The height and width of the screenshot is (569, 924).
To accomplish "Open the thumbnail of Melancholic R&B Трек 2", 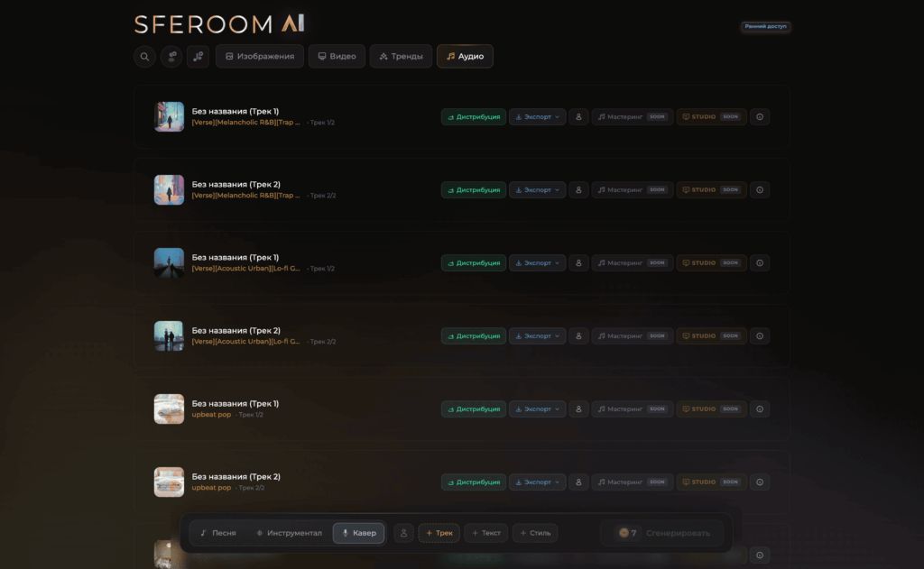I will (x=169, y=189).
